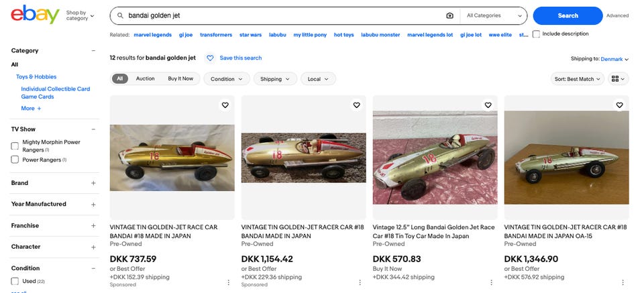Click heart on OA-15 racer listing
This screenshot has width=644, height=293.
[x=619, y=105]
